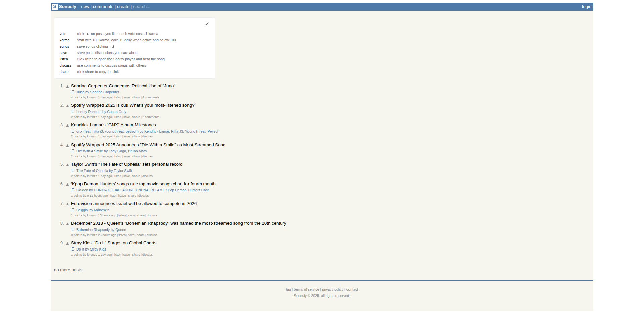Upvote the Stray Kids "Do It" post
The image size is (644, 333).
point(67,243)
